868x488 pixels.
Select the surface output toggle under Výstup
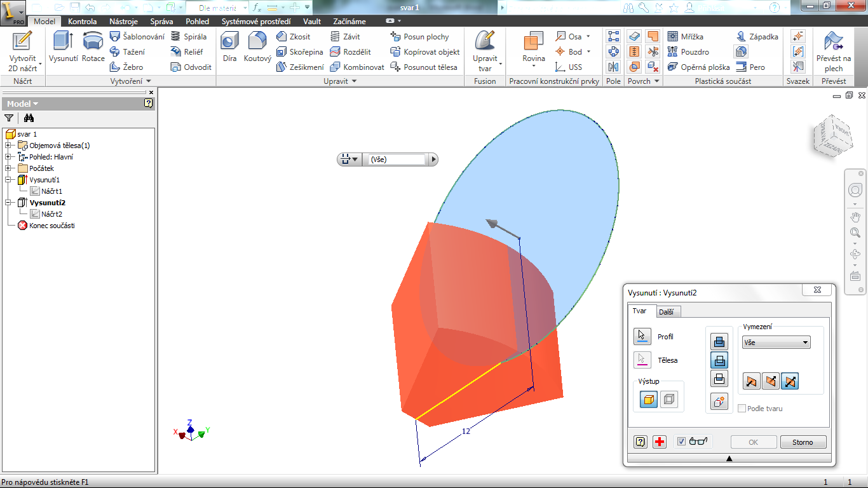pos(670,400)
